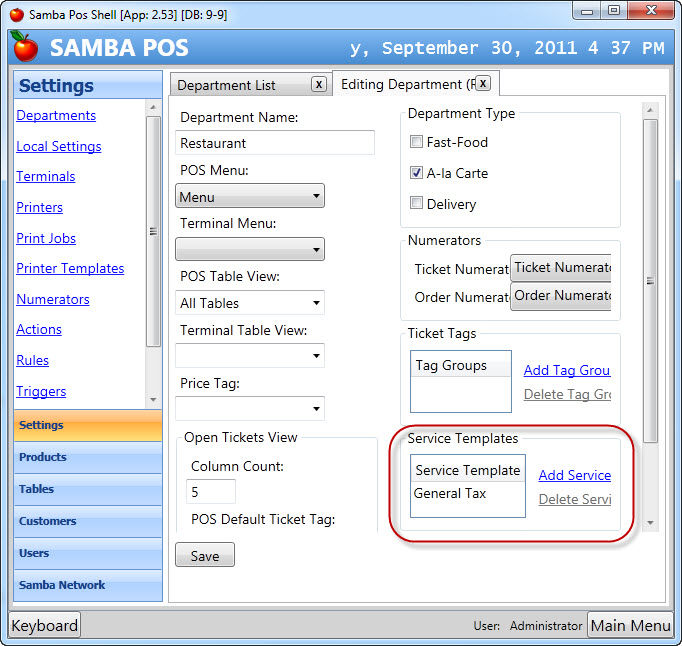The width and height of the screenshot is (682, 646).
Task: Click the Department Name input field
Action: [x=275, y=143]
